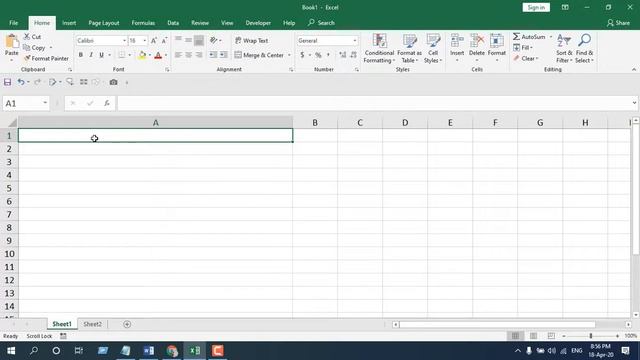640x360 pixels.
Task: Adjust the zoom slider
Action: click(591, 336)
